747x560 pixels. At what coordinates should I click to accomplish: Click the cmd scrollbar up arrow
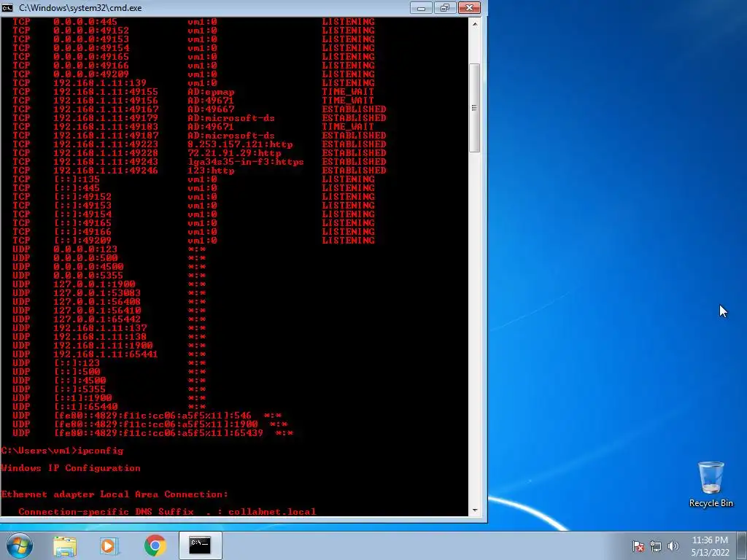point(474,23)
